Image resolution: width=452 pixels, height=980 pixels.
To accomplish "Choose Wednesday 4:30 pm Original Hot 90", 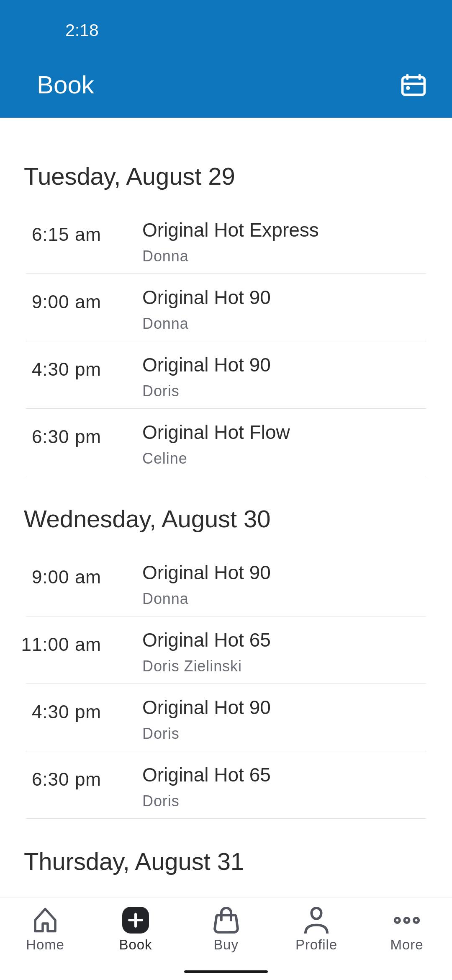I will coord(226,718).
